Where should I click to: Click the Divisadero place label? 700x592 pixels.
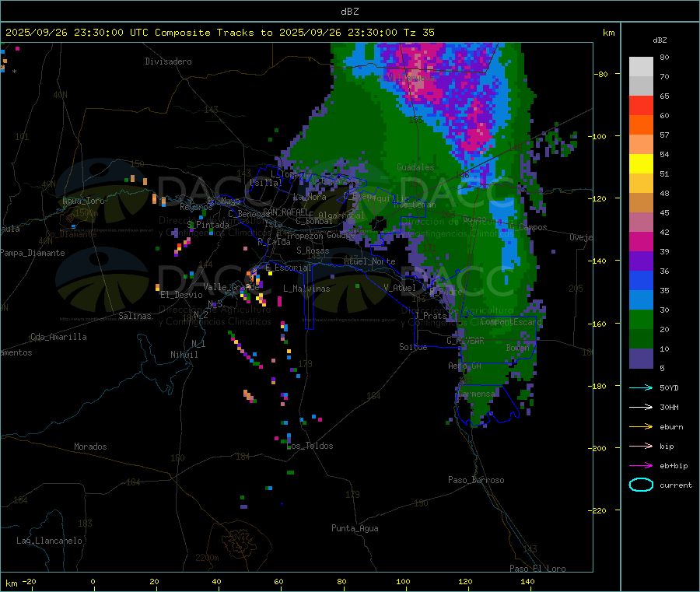coord(168,61)
